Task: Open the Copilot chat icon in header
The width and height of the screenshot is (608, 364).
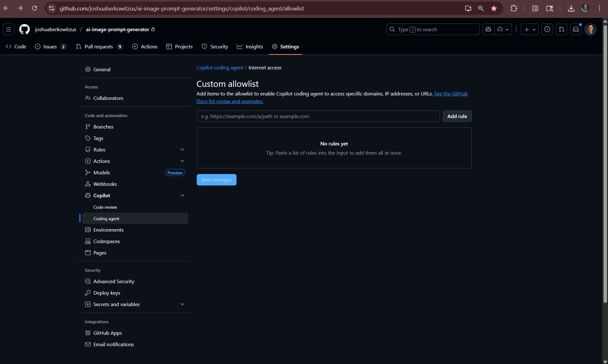Action: click(488, 29)
